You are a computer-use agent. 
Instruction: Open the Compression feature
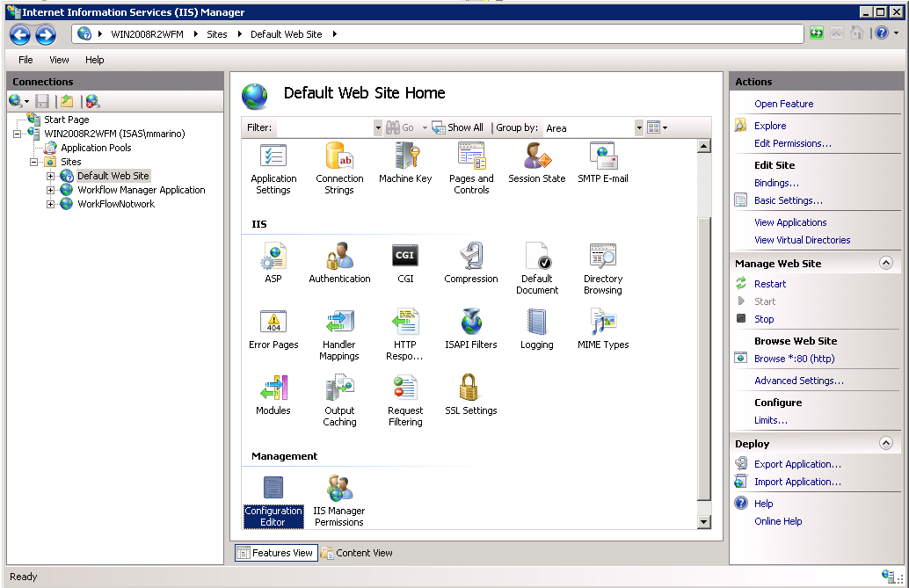click(471, 264)
